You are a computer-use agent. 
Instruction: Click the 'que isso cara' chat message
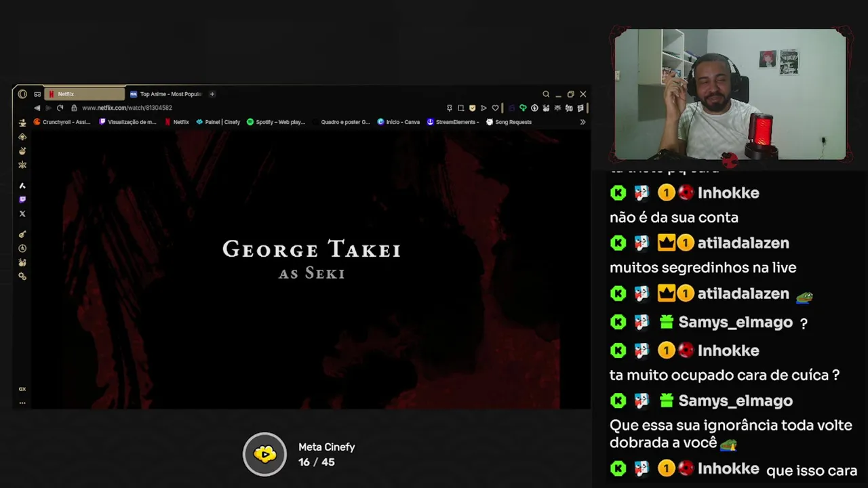(x=812, y=471)
